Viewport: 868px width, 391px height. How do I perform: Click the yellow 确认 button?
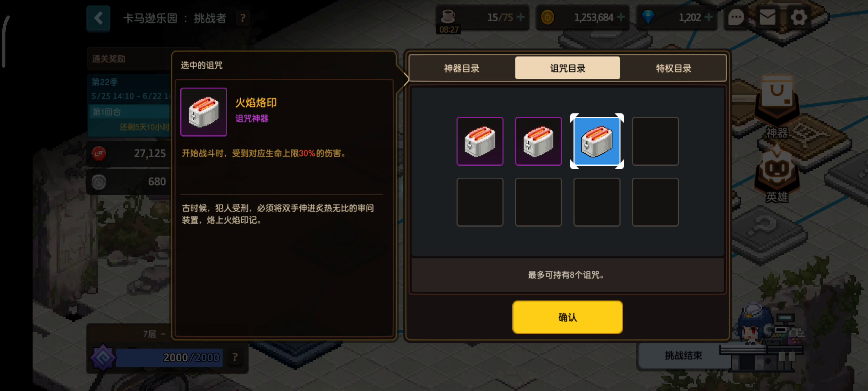tap(567, 317)
